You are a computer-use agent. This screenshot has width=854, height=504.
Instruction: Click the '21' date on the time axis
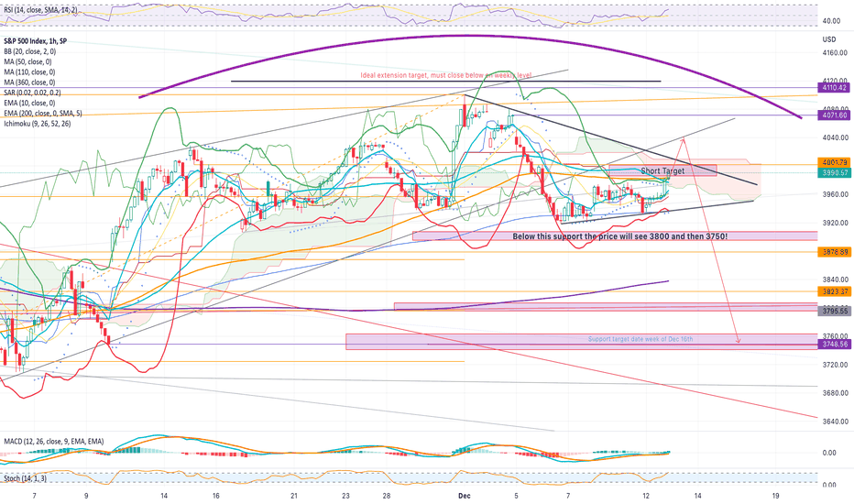click(294, 496)
